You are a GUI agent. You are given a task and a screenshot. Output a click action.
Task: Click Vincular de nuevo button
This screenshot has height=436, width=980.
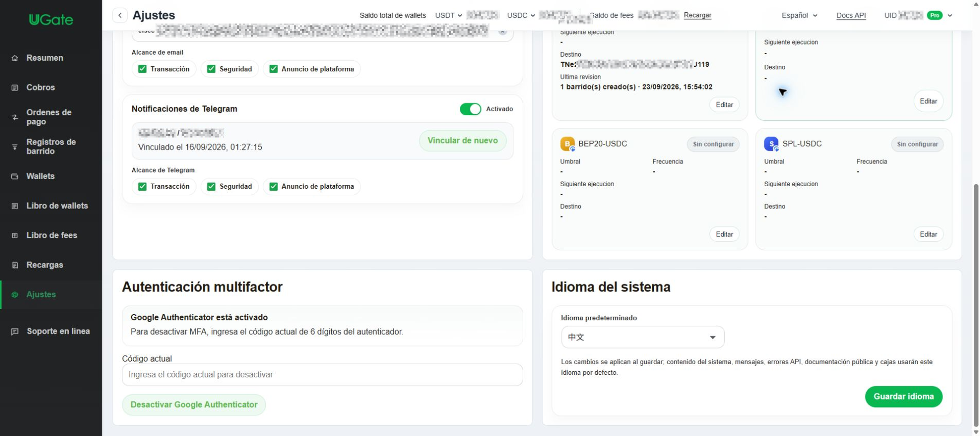click(x=462, y=141)
